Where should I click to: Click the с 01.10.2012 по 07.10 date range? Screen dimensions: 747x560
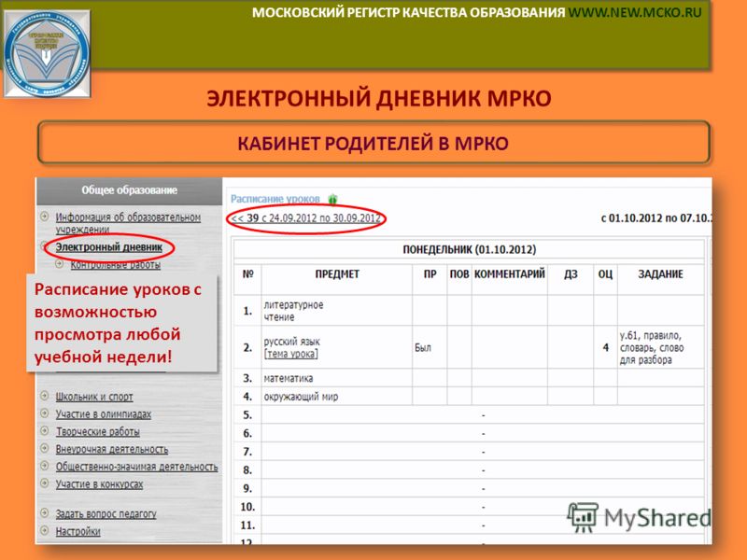656,218
